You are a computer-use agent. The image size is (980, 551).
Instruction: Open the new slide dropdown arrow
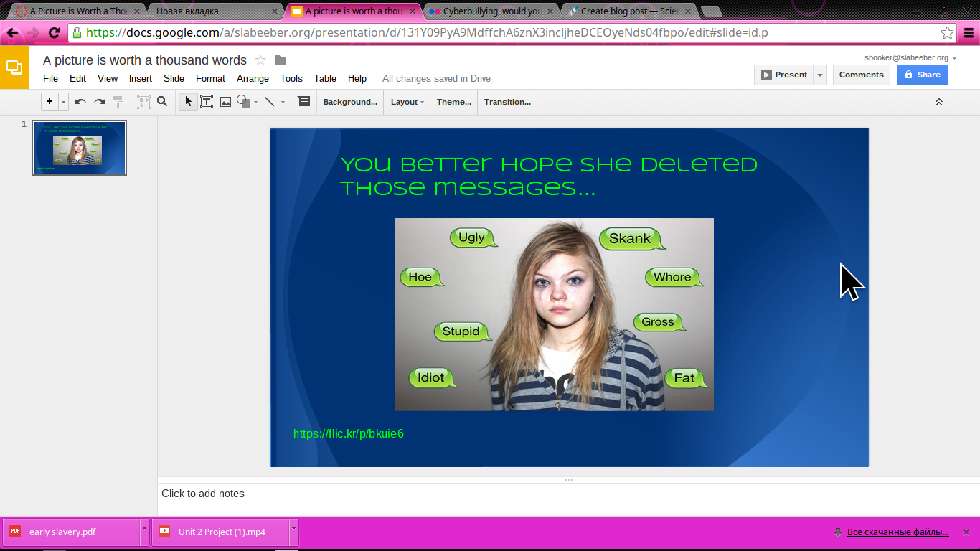[x=63, y=102]
